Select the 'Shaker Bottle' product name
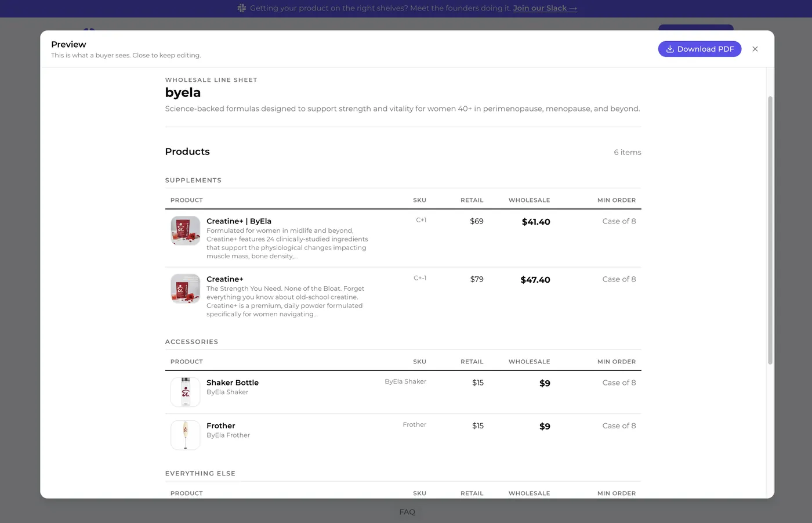 coord(233,383)
